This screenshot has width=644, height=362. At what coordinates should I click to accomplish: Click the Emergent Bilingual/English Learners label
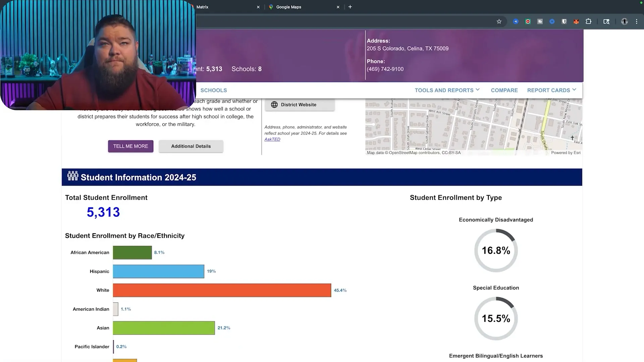pyautogui.click(x=496, y=356)
